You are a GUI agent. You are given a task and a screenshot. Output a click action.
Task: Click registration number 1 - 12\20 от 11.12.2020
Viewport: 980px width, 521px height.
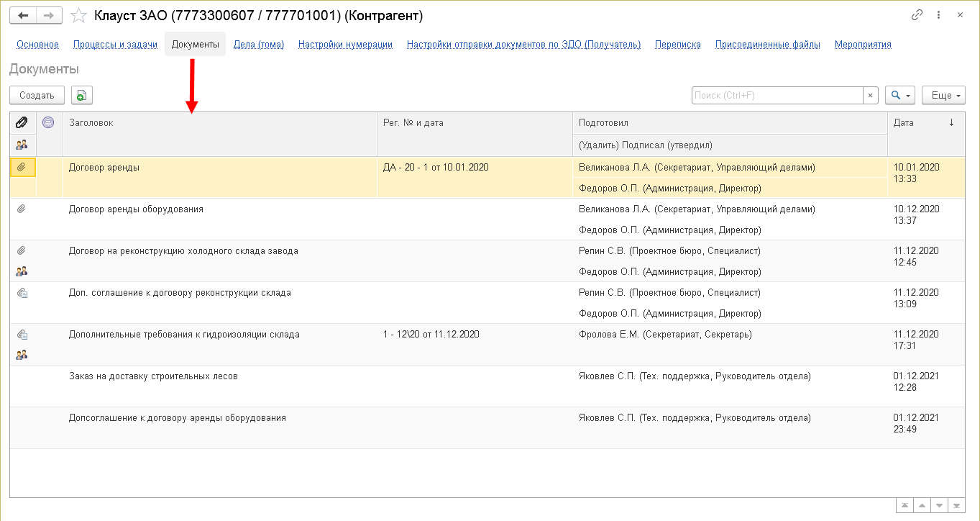(x=431, y=335)
